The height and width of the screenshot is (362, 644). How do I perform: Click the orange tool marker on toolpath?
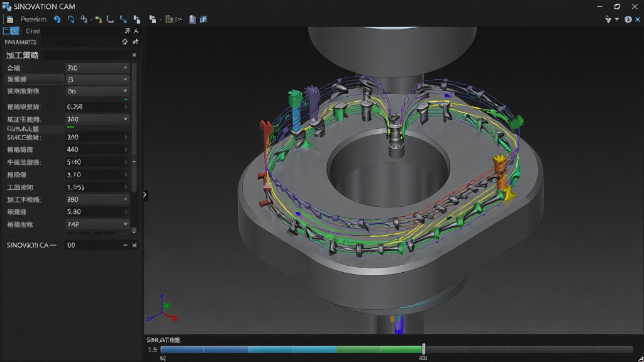(500, 172)
